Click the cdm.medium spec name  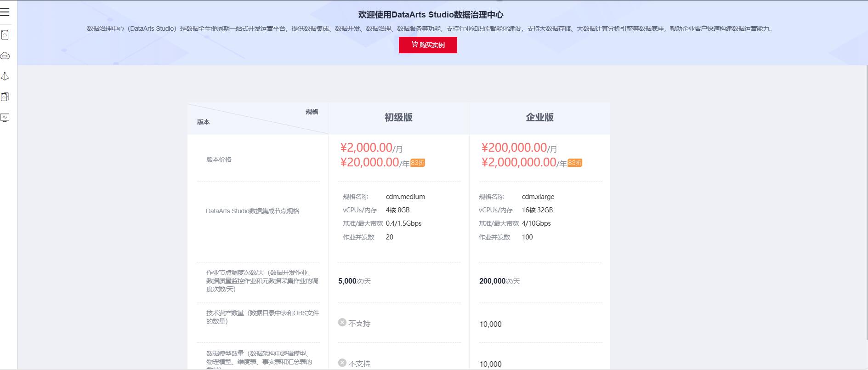[x=405, y=197]
